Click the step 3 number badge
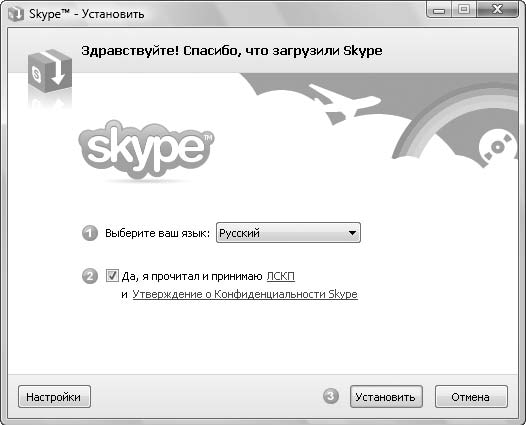The image size is (526, 425). click(x=331, y=396)
